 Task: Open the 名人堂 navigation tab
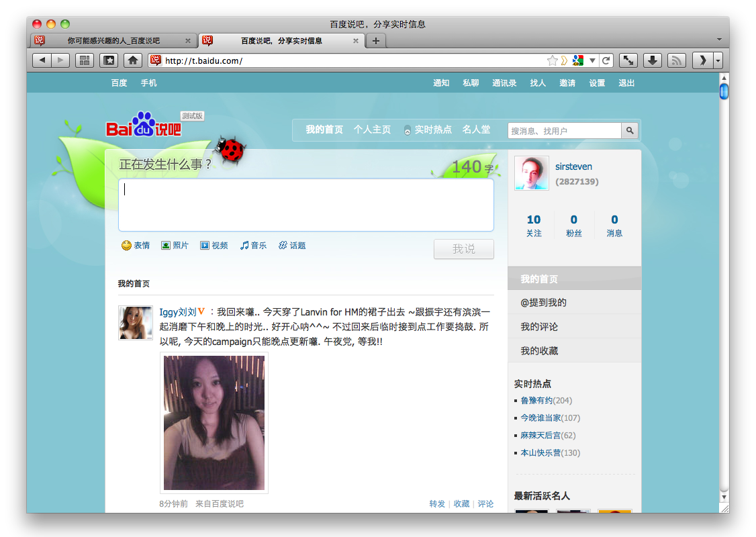coord(476,130)
